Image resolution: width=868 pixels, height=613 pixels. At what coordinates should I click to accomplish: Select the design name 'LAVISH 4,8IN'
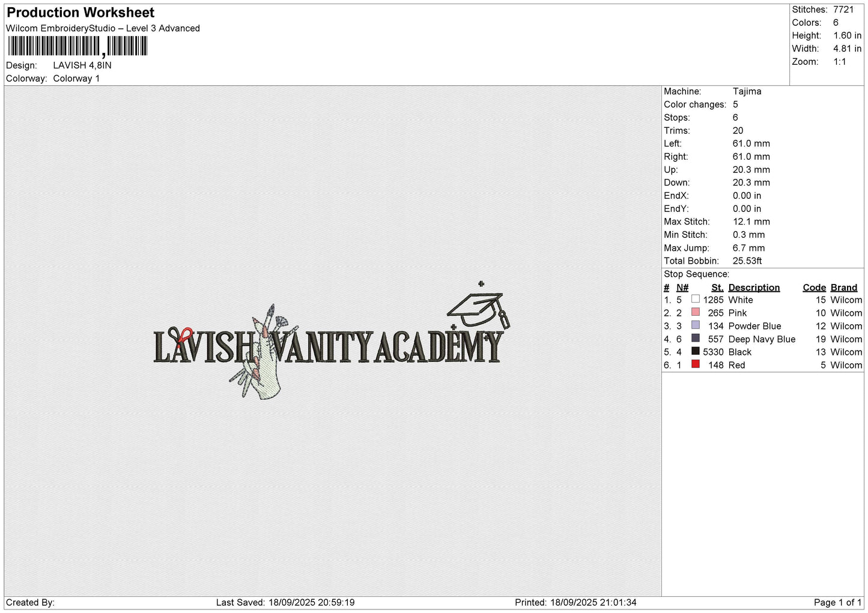(x=82, y=65)
